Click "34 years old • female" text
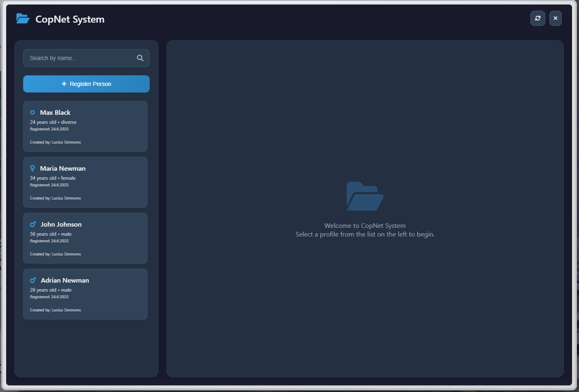The image size is (579, 392). [53, 178]
